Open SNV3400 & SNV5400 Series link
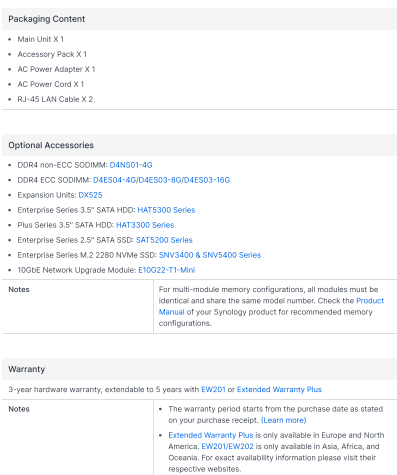 click(210, 255)
